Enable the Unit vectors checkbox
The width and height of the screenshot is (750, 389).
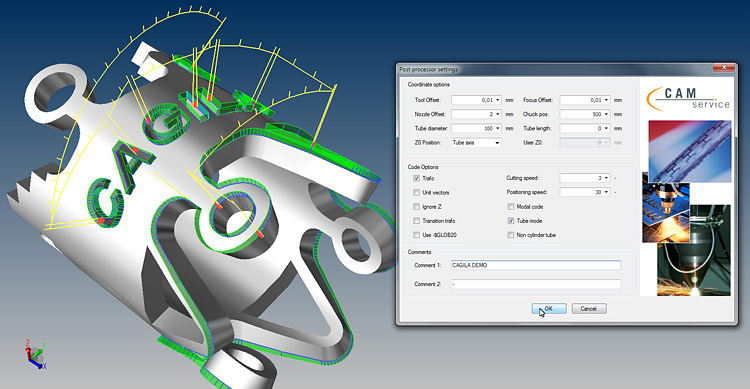pos(416,192)
